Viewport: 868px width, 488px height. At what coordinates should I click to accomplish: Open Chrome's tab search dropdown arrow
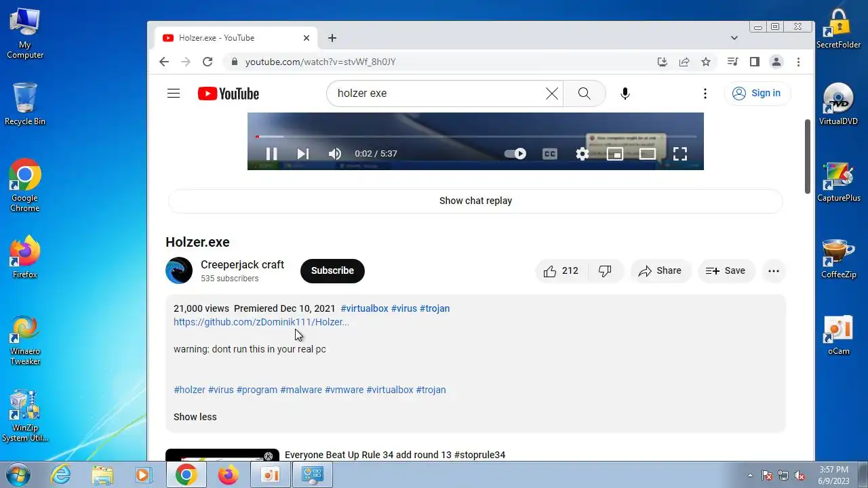tap(734, 38)
